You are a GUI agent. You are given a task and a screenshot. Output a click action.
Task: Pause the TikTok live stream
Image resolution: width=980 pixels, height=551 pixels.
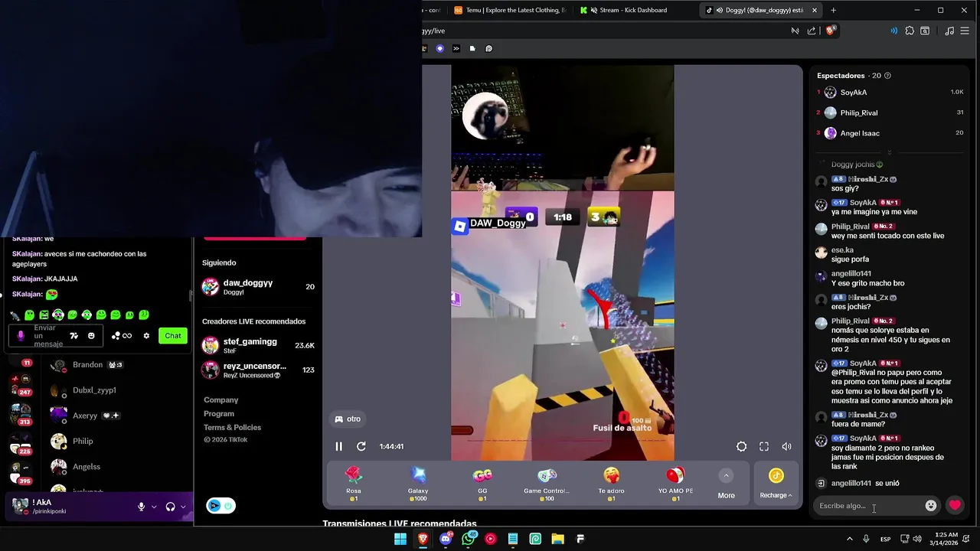(x=338, y=446)
